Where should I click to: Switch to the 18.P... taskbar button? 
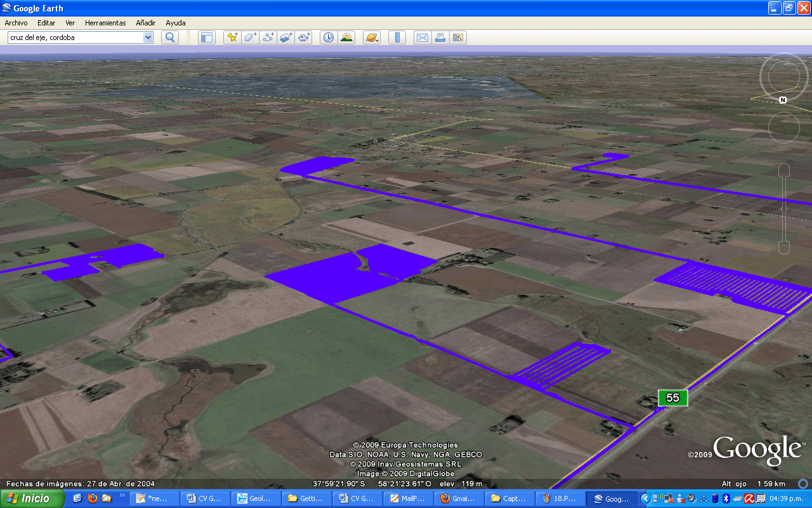click(x=560, y=498)
